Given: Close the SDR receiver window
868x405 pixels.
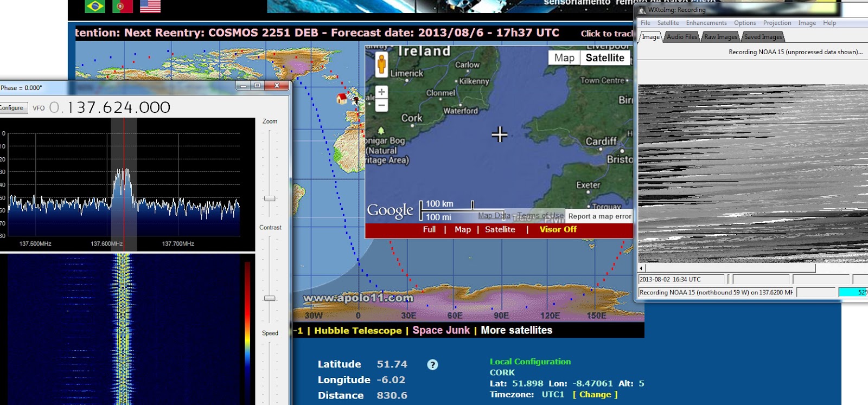Looking at the screenshot, I should coord(277,86).
